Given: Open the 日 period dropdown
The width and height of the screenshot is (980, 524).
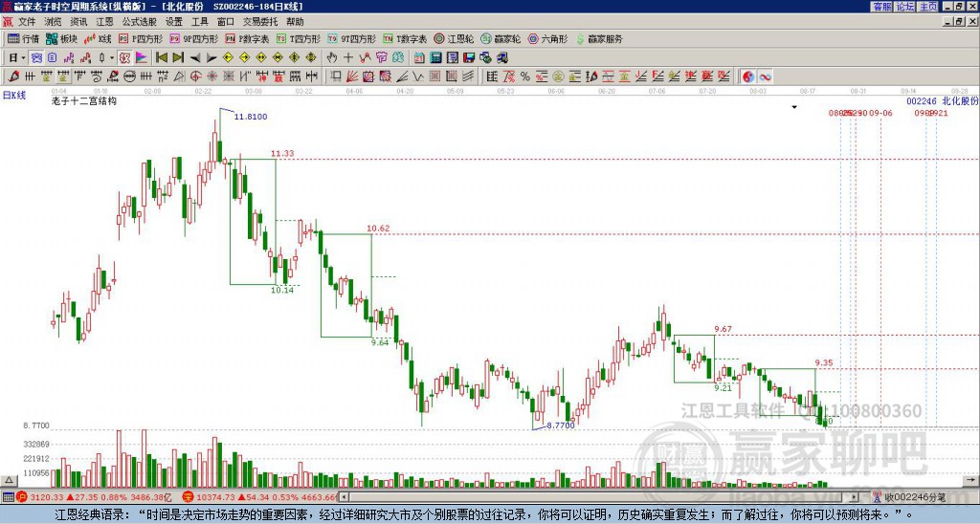Looking at the screenshot, I should coord(17,58).
